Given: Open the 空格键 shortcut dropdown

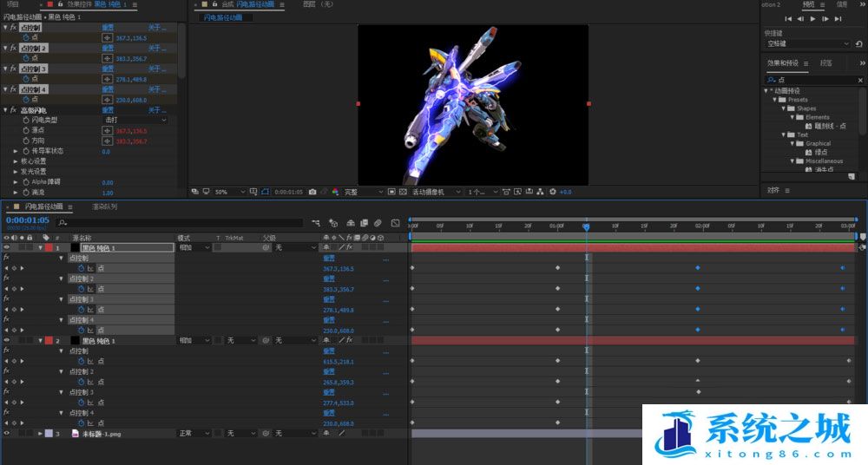Looking at the screenshot, I should pyautogui.click(x=807, y=43).
